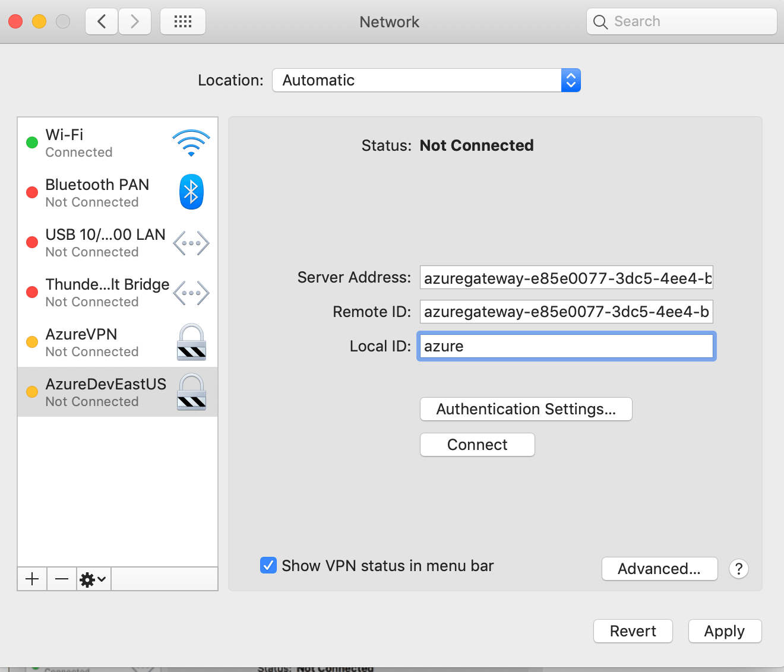
Task: Click the magnifier icon in Search
Action: pyautogui.click(x=600, y=22)
